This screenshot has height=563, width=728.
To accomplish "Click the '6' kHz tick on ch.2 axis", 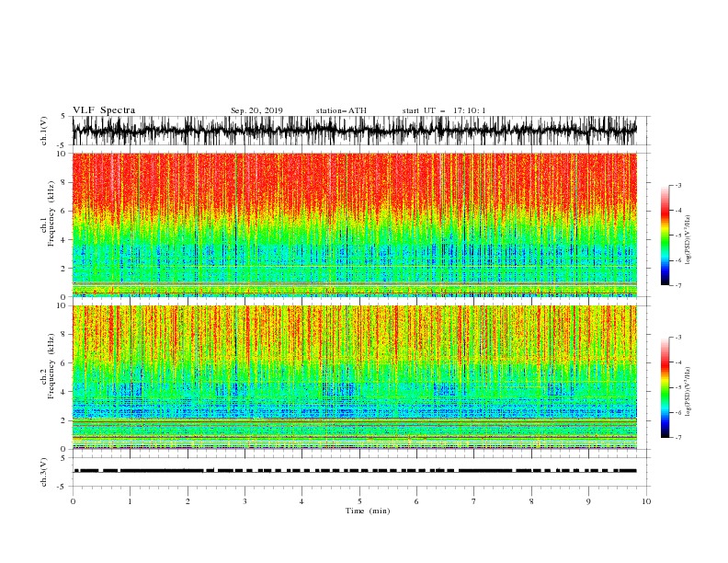I will (63, 363).
